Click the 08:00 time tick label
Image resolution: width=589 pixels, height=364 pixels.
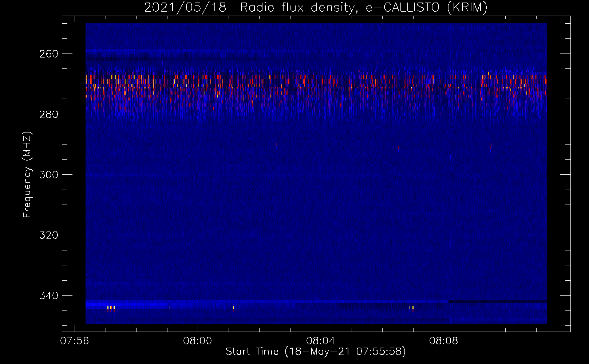197,341
